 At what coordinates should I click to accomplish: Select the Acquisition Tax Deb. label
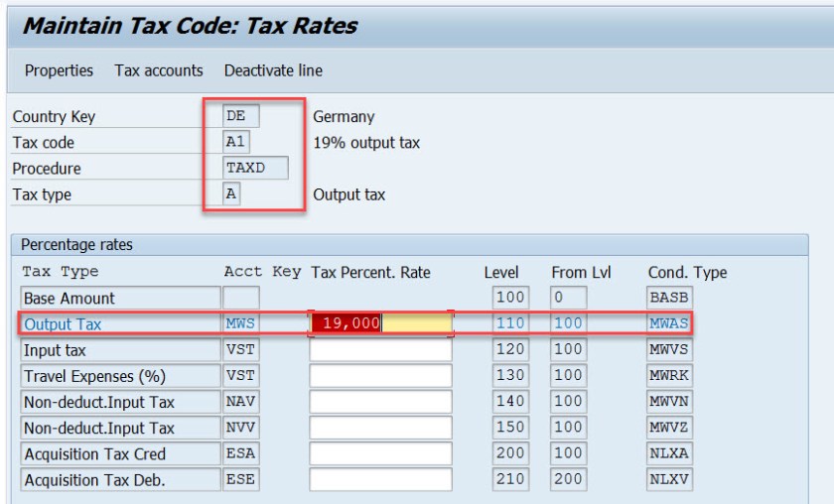[x=121, y=480]
